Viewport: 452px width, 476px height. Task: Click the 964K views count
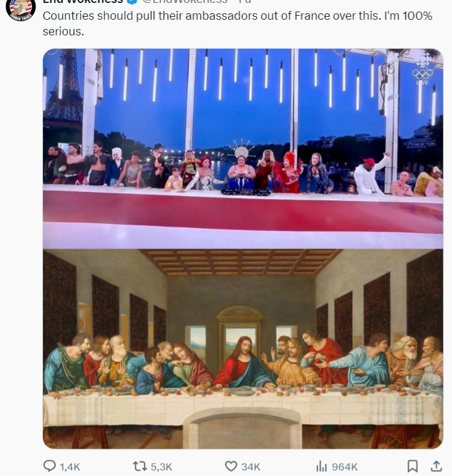345,467
